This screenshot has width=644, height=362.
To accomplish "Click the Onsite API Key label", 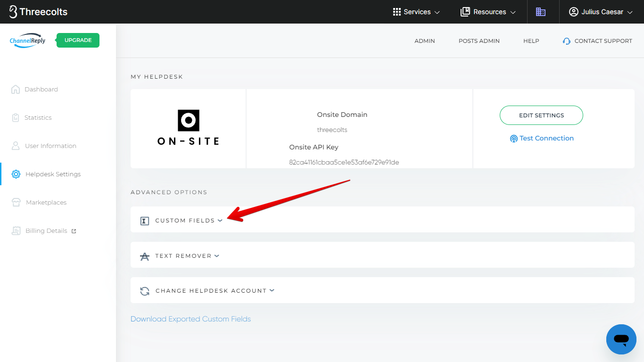I will (314, 147).
